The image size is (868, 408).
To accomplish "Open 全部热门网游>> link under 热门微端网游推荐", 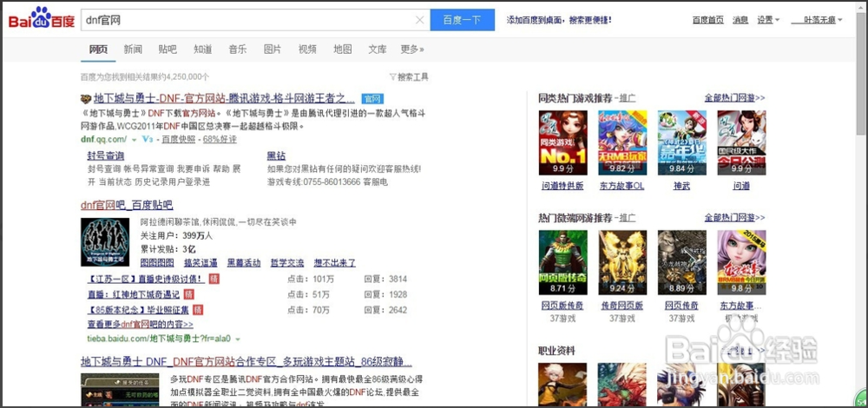I will pyautogui.click(x=734, y=218).
